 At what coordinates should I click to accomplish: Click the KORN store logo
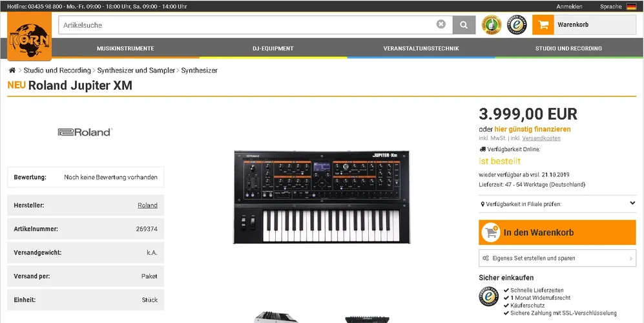click(30, 36)
